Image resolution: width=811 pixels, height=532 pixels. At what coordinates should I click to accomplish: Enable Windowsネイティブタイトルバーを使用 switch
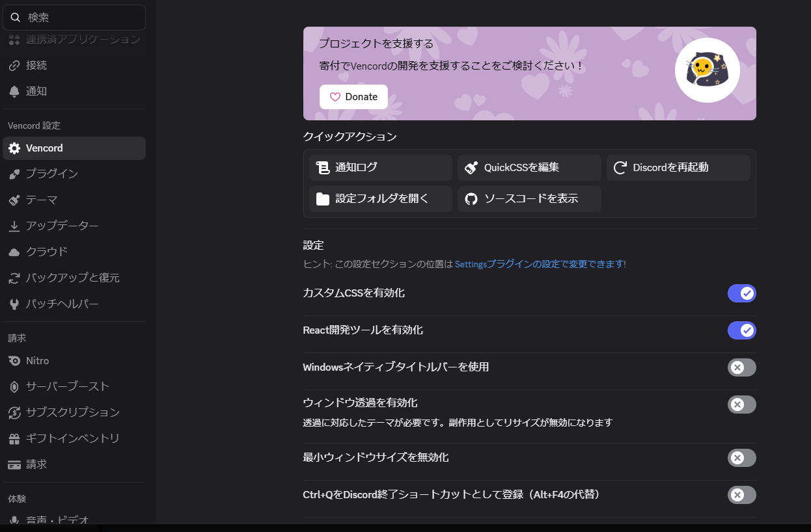tap(742, 367)
